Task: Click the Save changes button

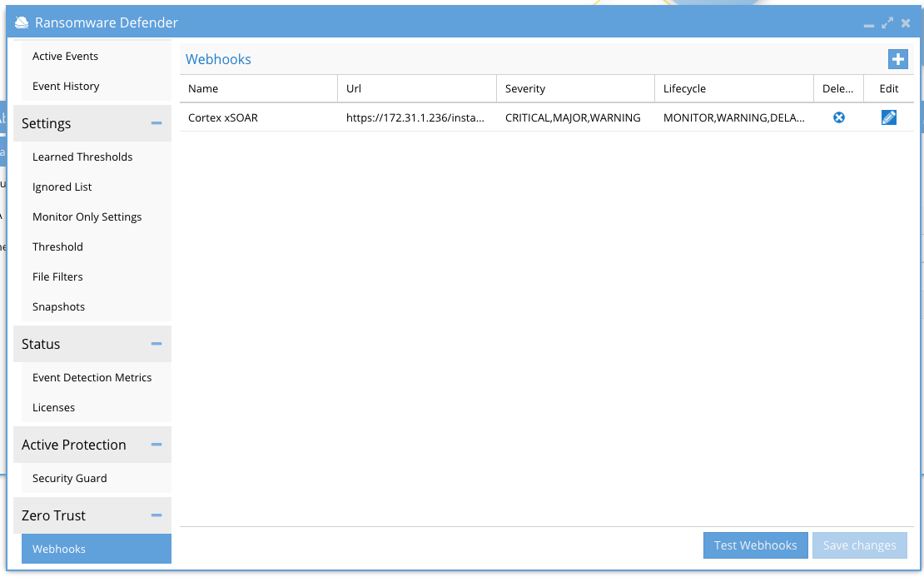Action: pos(859,545)
